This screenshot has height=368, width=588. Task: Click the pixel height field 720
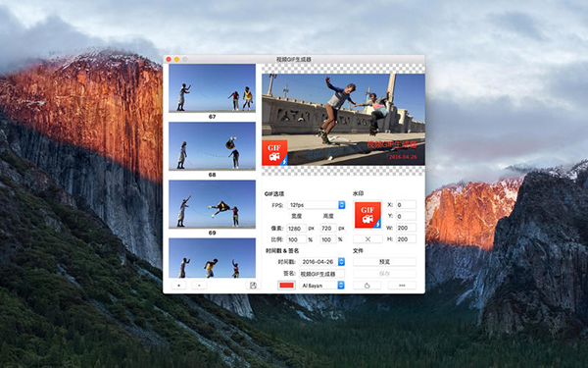point(327,228)
